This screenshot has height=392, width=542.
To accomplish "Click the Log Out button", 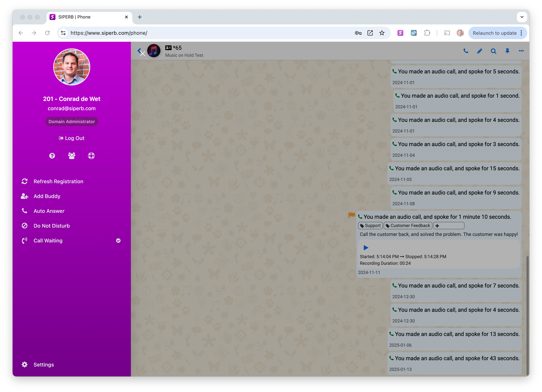I will click(x=72, y=138).
